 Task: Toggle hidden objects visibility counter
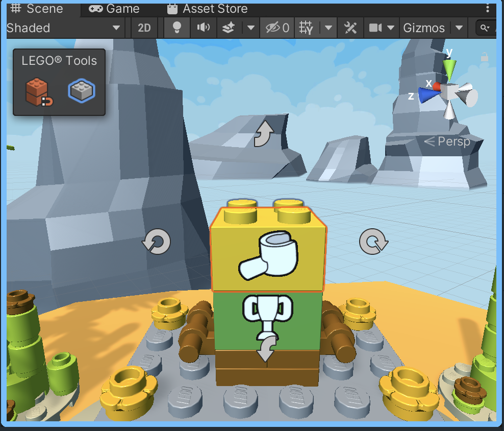pos(278,28)
